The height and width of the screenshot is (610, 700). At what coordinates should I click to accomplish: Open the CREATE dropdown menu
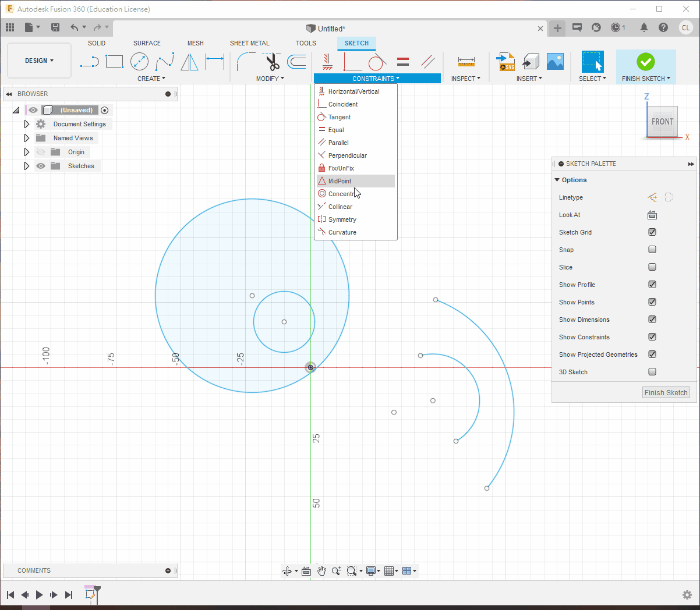[151, 79]
